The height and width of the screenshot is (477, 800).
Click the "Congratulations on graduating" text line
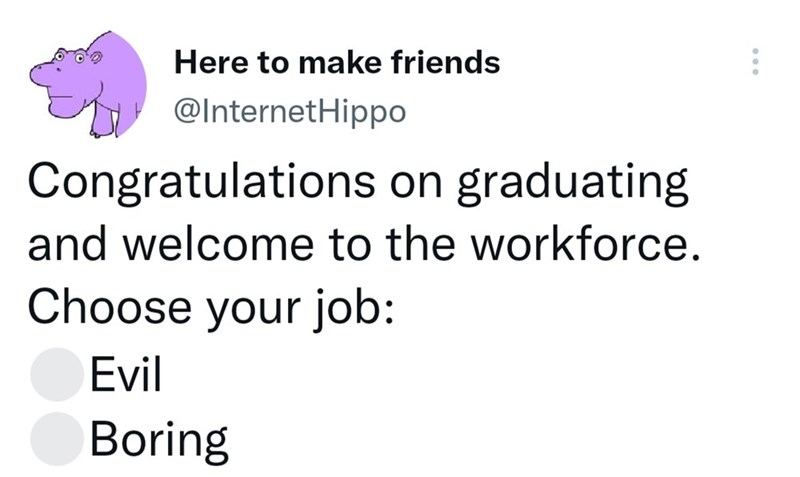[x=358, y=184]
